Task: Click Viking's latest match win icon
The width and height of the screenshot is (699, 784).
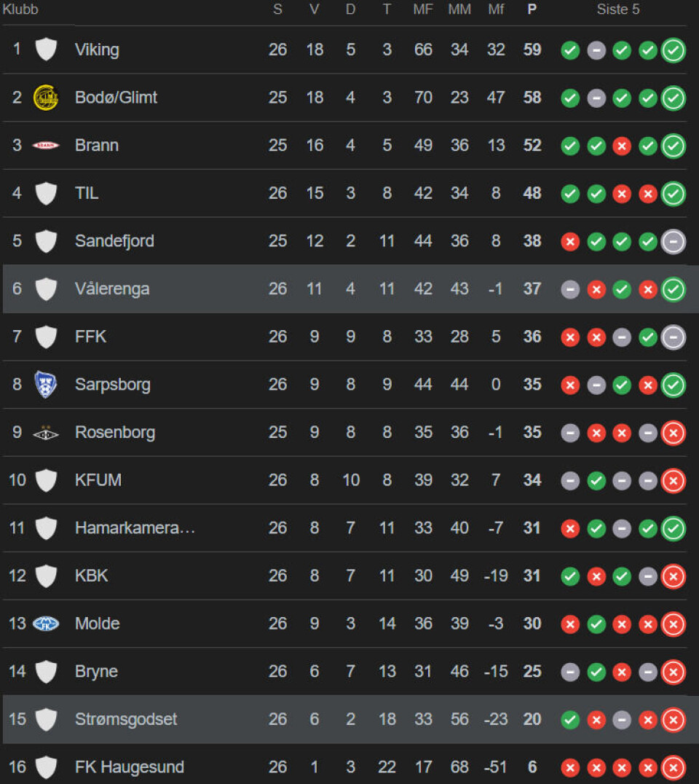Action: 674,50
